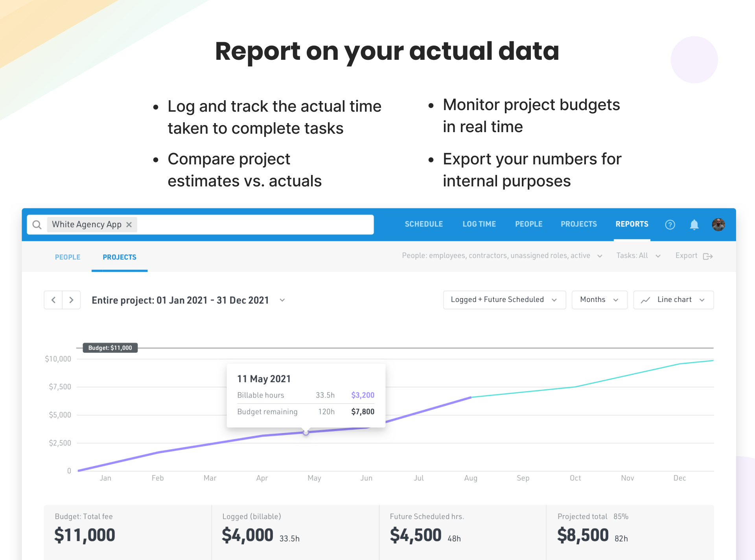Click the search magnifier icon
This screenshot has height=560, width=755.
[37, 225]
